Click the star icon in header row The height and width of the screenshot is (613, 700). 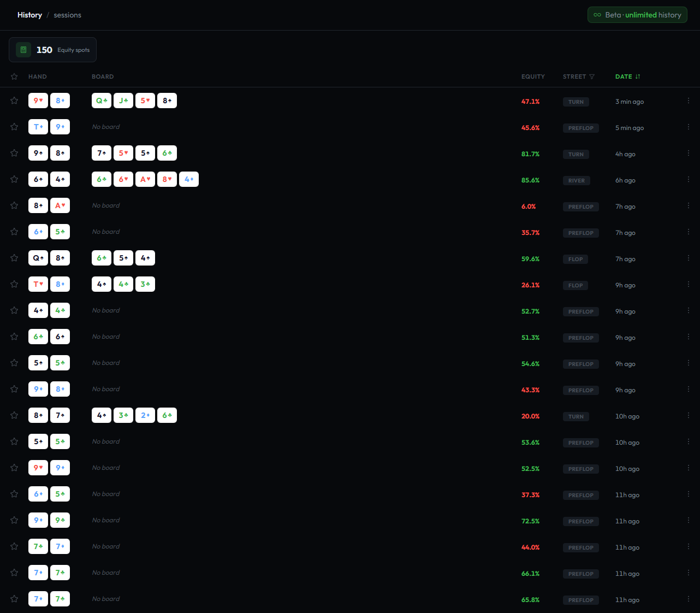pos(14,76)
